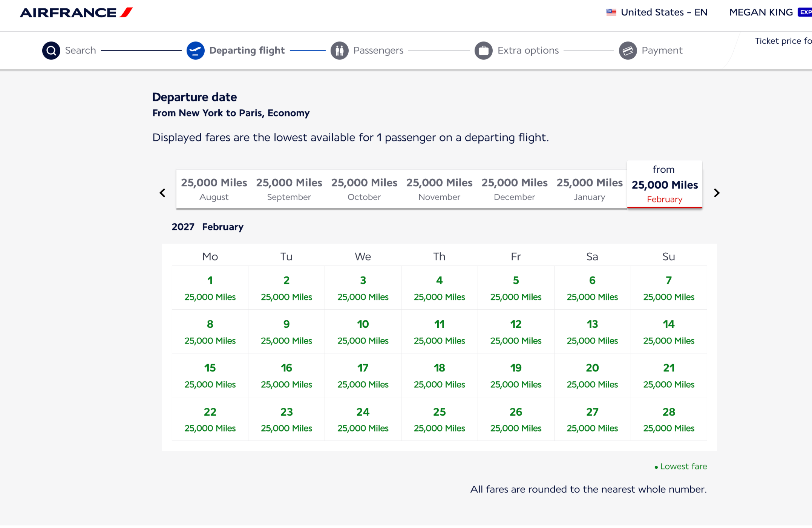Click the US flag language icon
The width and height of the screenshot is (812, 528).
coord(611,12)
